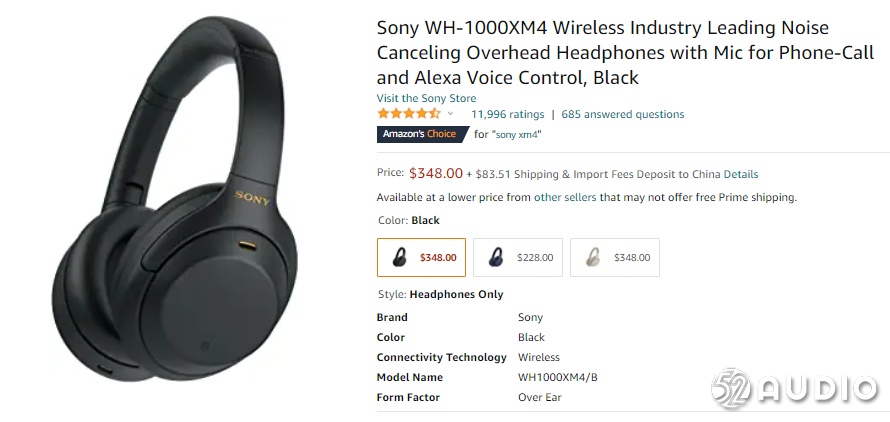Click the shipping Details link
This screenshot has width=890, height=422.
click(740, 174)
